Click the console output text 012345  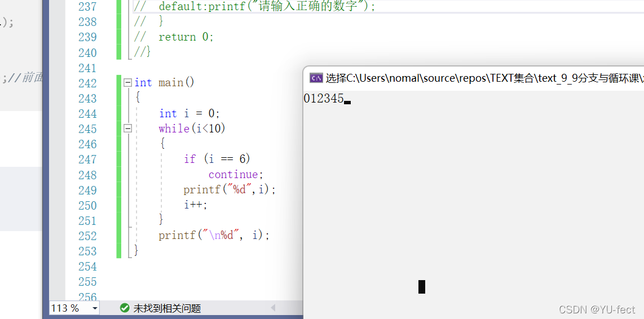[x=323, y=99]
